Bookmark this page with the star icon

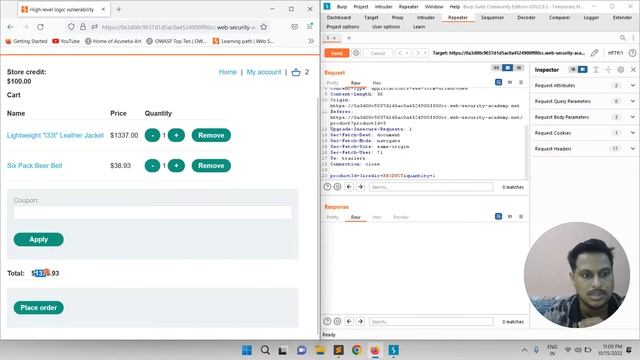coord(264,27)
